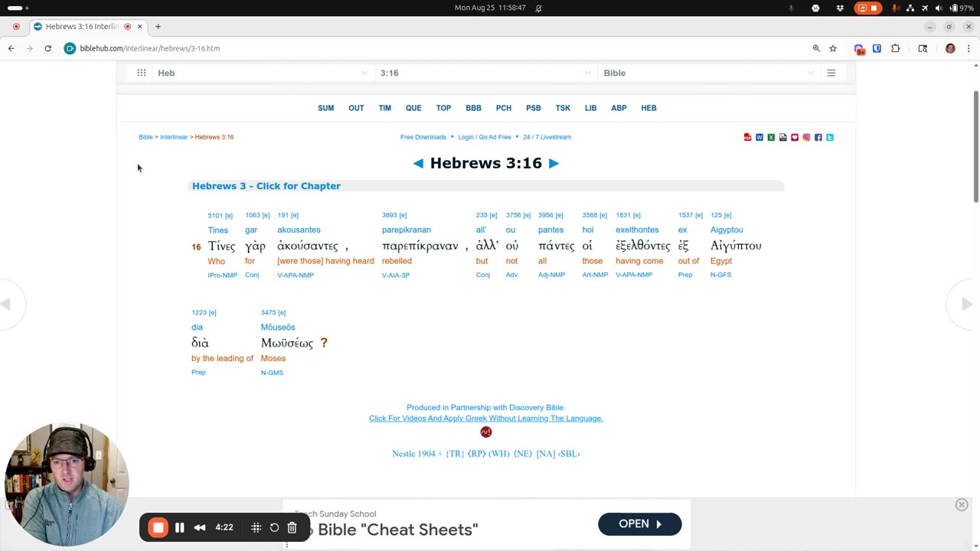Pause the screen recording
The image size is (980, 551).
[180, 527]
